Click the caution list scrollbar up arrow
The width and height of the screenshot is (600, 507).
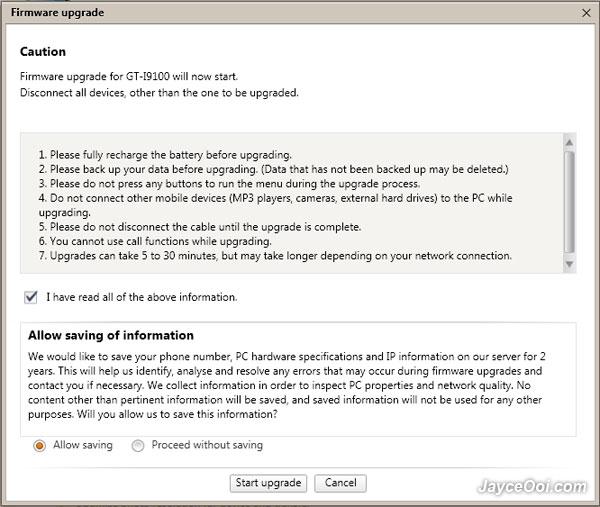(x=568, y=140)
